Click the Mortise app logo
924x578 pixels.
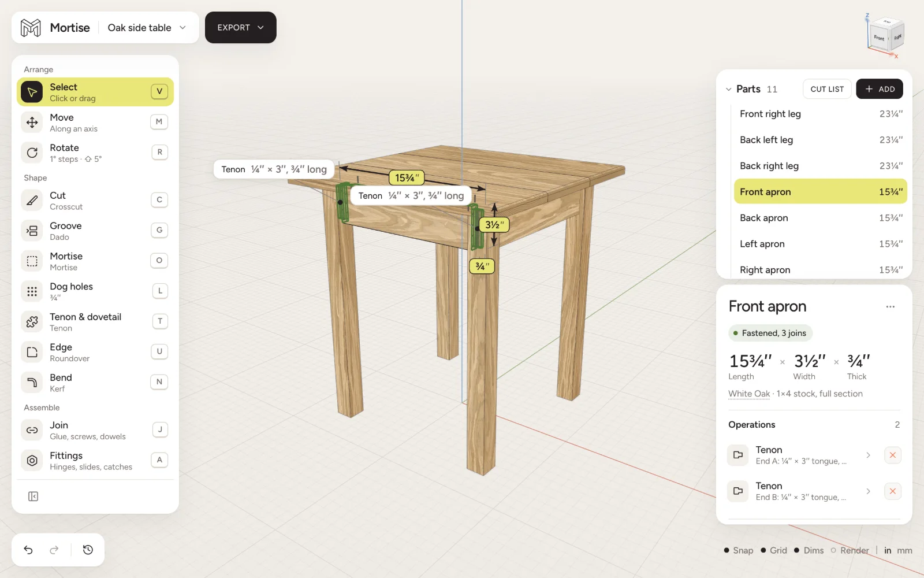[31, 28]
